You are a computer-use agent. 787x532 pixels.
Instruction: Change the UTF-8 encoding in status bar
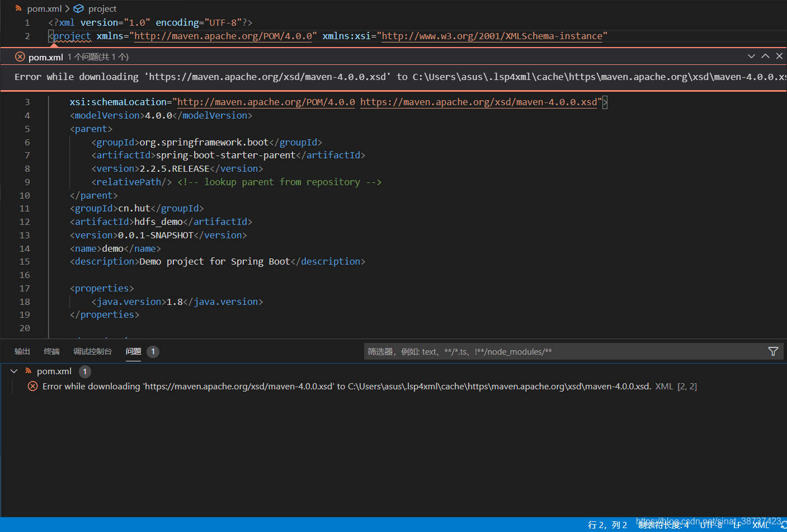[711, 525]
